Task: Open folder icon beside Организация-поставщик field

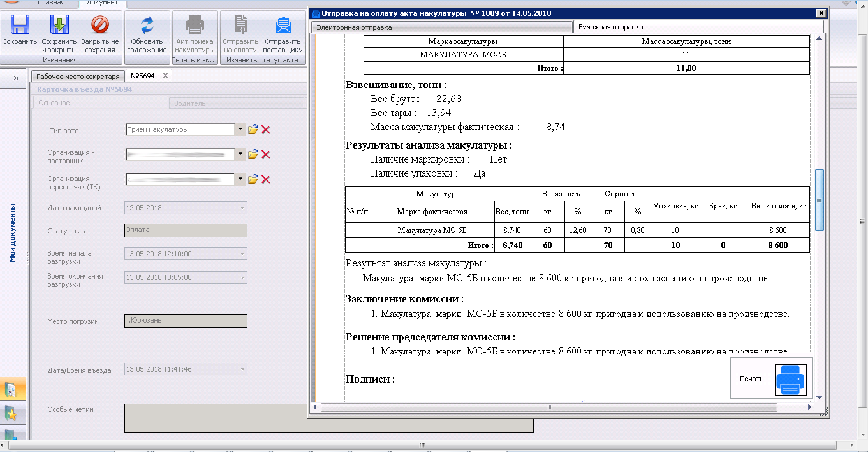Action: coord(253,154)
